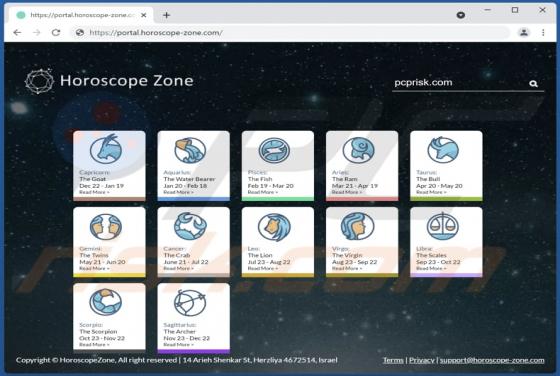Click the Pisces fish icon

[274, 150]
